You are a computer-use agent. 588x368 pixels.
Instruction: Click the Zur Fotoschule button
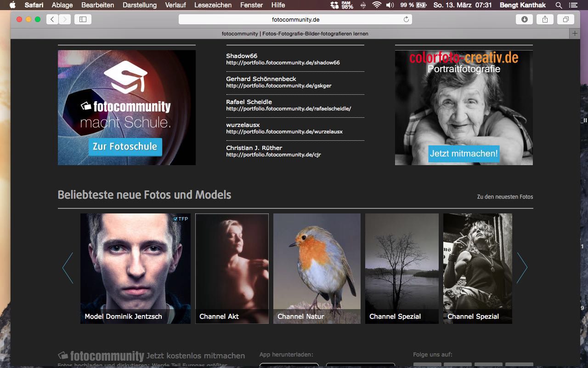tap(125, 147)
